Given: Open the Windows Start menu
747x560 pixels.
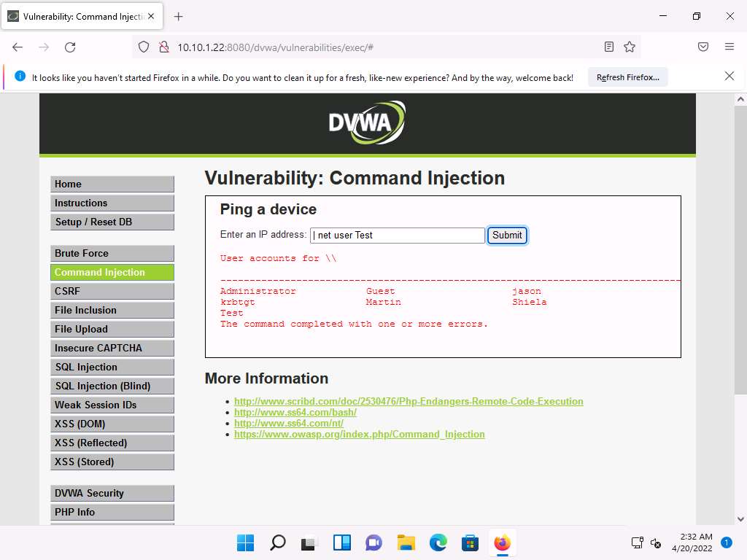Looking at the screenshot, I should tap(245, 542).
